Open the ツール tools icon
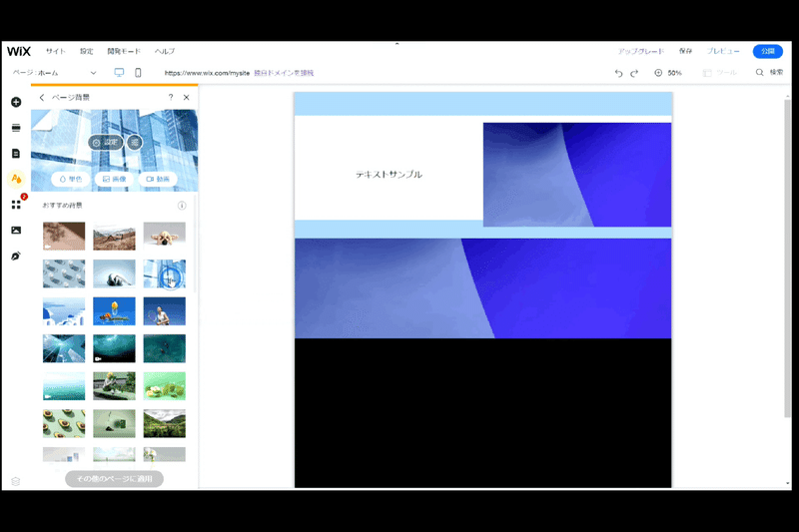 click(719, 73)
